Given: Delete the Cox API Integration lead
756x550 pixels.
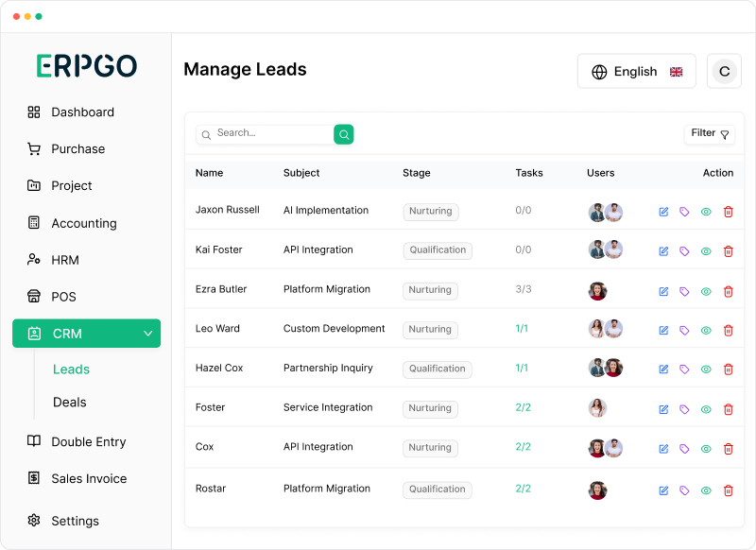Looking at the screenshot, I should coord(728,449).
